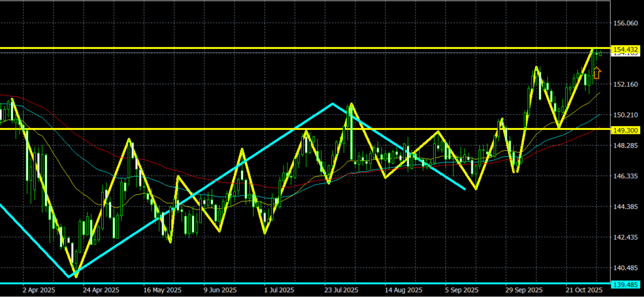Image resolution: width=644 pixels, height=297 pixels.
Task: Click the 2 Apr 2025 date label
Action: point(38,291)
